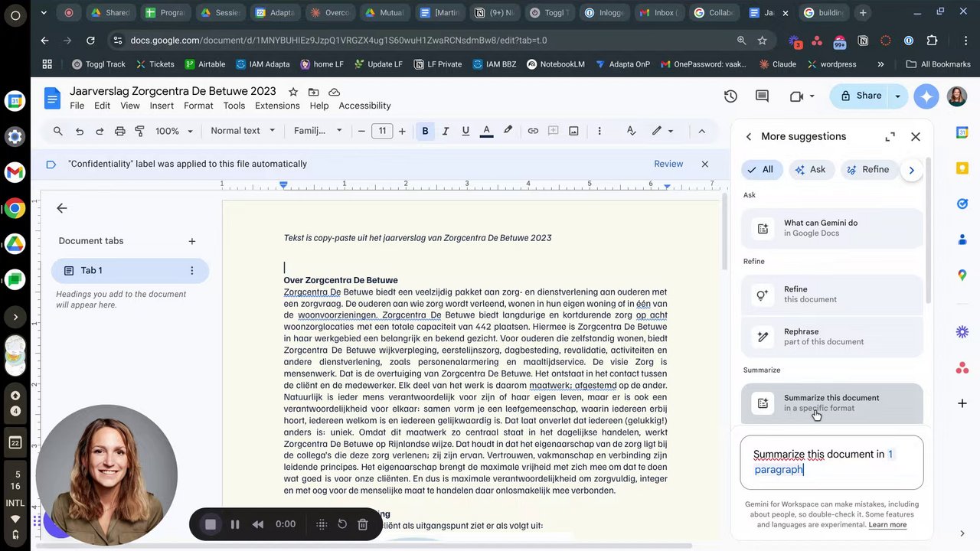The width and height of the screenshot is (980, 551).
Task: Add a new document tab
Action: 192,241
